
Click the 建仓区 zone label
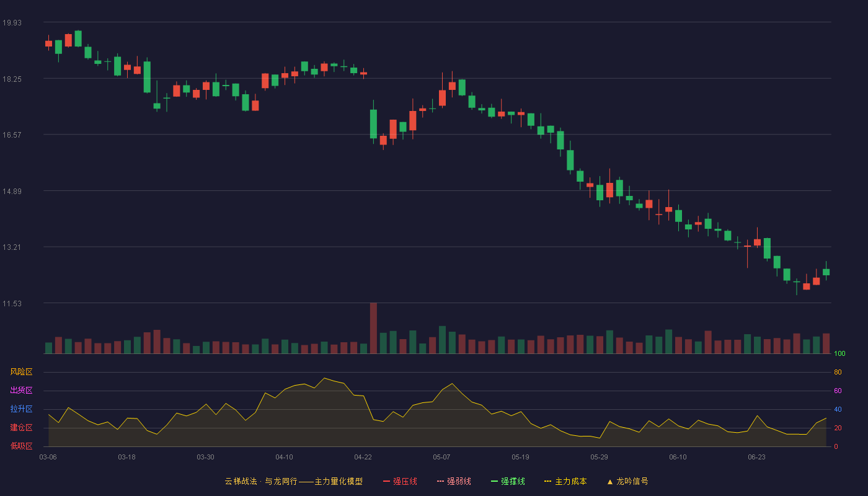[21, 428]
